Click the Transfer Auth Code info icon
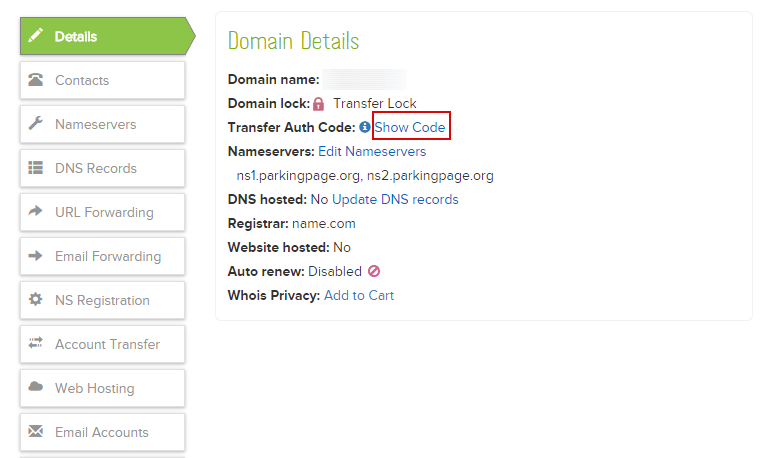Viewport: 768px width, 458px height. click(x=365, y=128)
